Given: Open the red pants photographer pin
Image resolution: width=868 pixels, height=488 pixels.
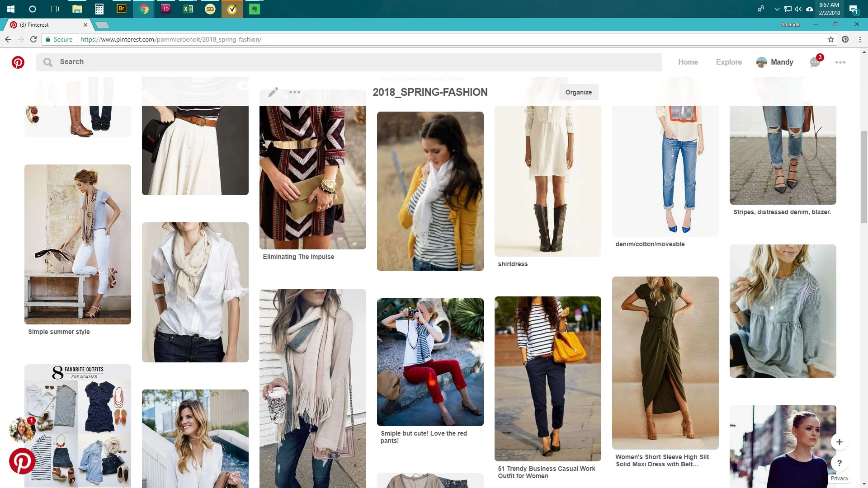Looking at the screenshot, I should coord(430,361).
